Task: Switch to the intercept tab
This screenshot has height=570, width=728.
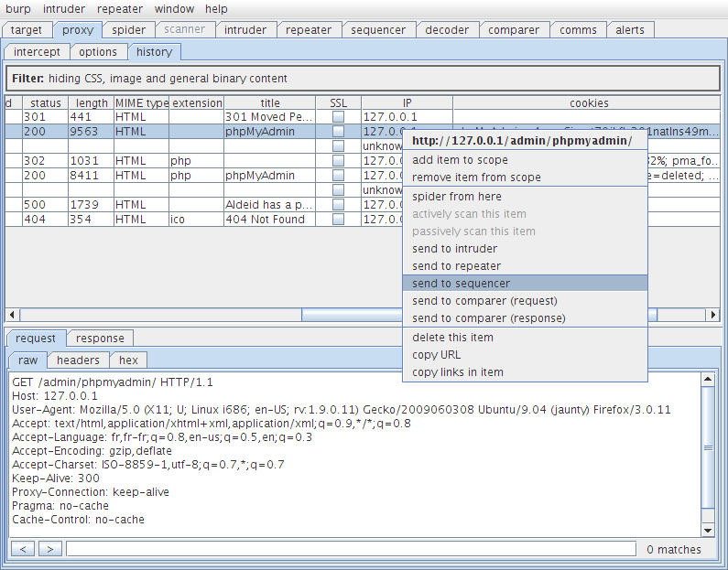Action: point(38,52)
